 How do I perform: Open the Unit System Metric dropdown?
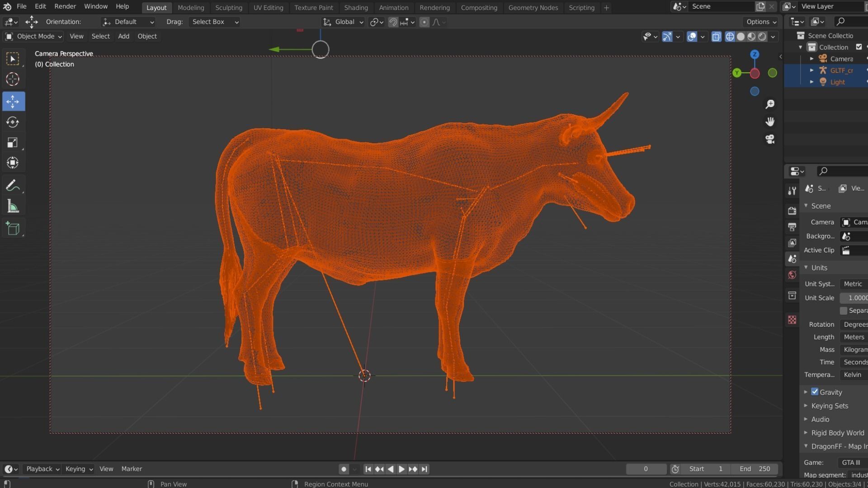point(854,284)
